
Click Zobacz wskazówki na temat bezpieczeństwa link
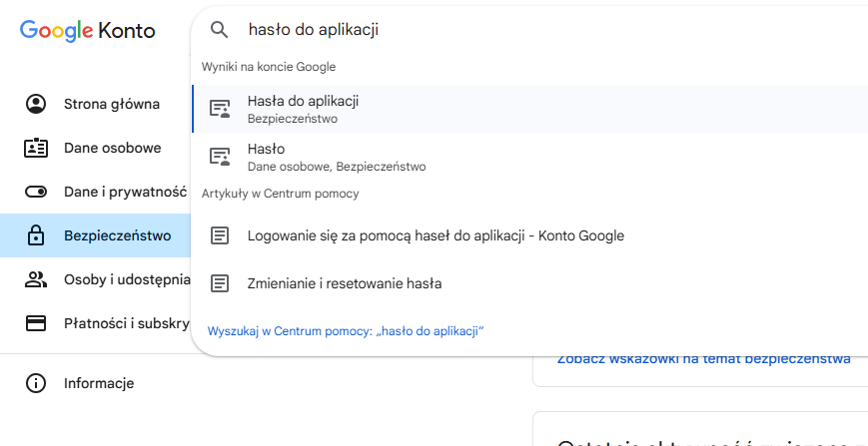click(x=703, y=358)
